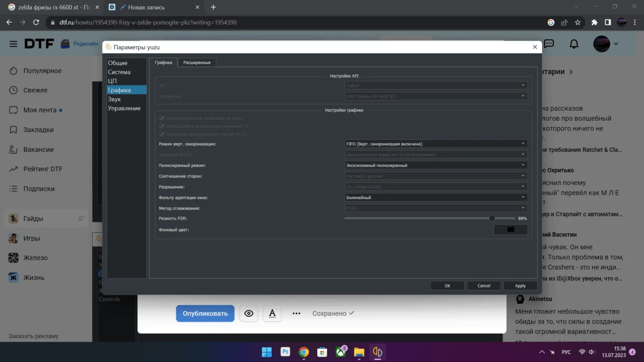Image resolution: width=644 pixels, height=362 pixels.
Task: Open Windows Start menu
Action: pos(267,352)
